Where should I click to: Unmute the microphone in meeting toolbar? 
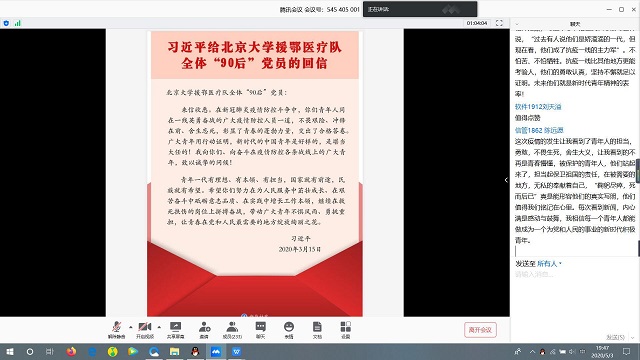tap(116, 330)
